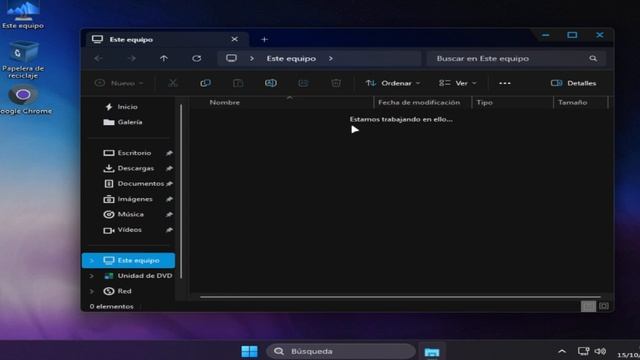Click the network tray icon
The width and height of the screenshot is (640, 360).
point(583,351)
